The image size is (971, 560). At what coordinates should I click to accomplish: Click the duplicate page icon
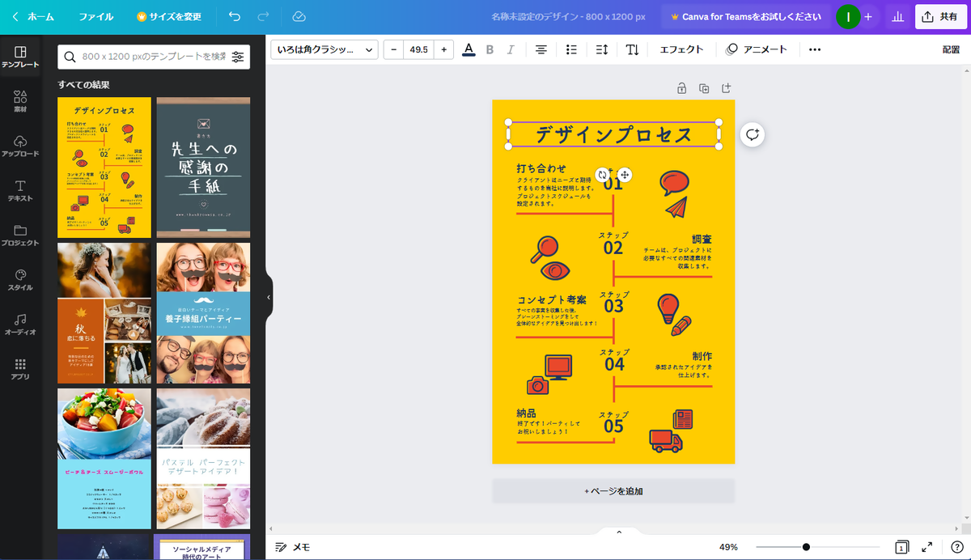pos(704,87)
